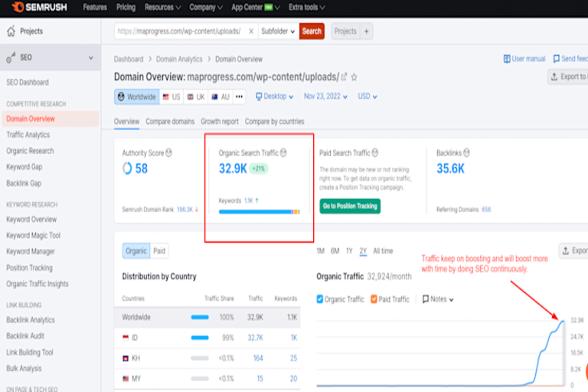Click the orange Search button
This screenshot has height=392, width=588.
(312, 31)
